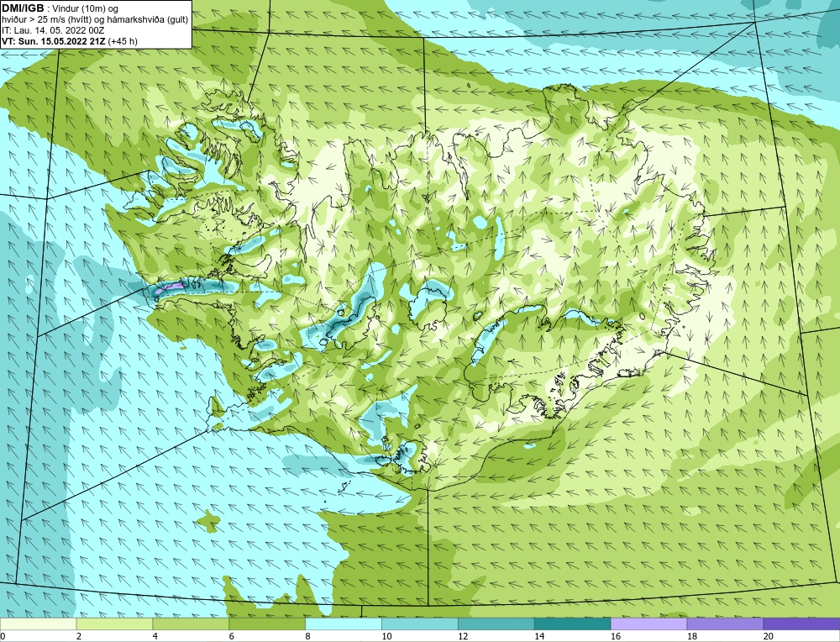Viewport: 840px width, 642px height.
Task: Click the legend scale label 4
Action: tap(155, 636)
